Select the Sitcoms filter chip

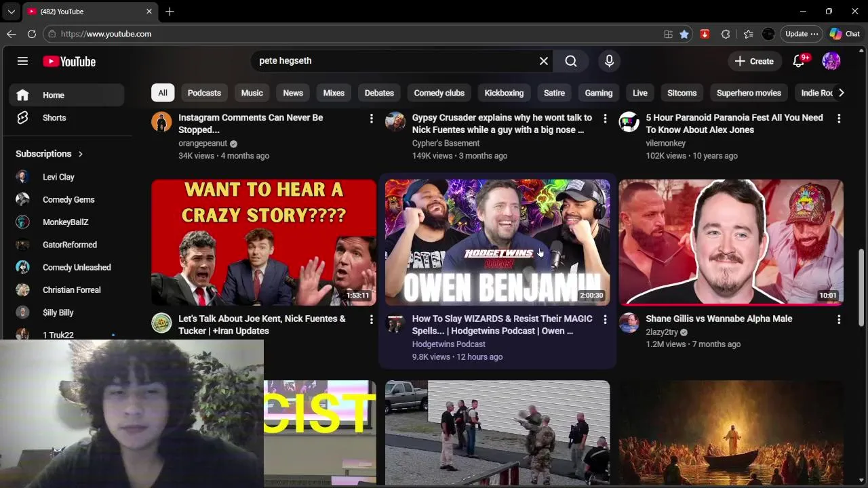(682, 93)
